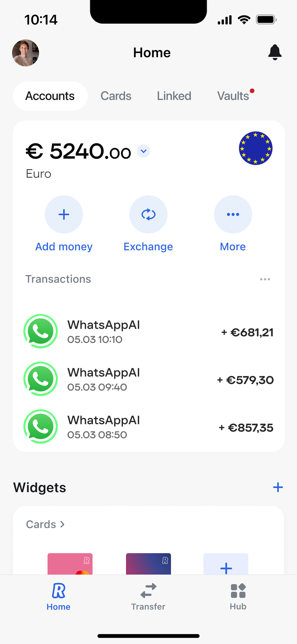The height and width of the screenshot is (644, 297).
Task: Open the WhatsAppAI €857,35 transaction
Action: (x=148, y=427)
